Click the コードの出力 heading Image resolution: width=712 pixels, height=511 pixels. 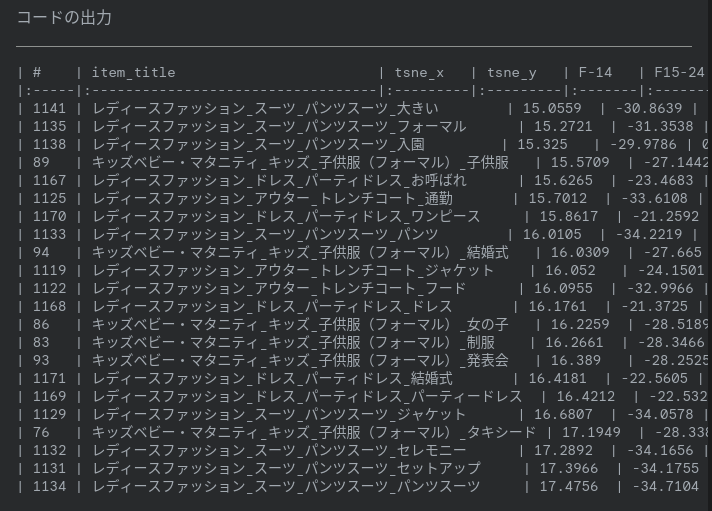[x=64, y=18]
